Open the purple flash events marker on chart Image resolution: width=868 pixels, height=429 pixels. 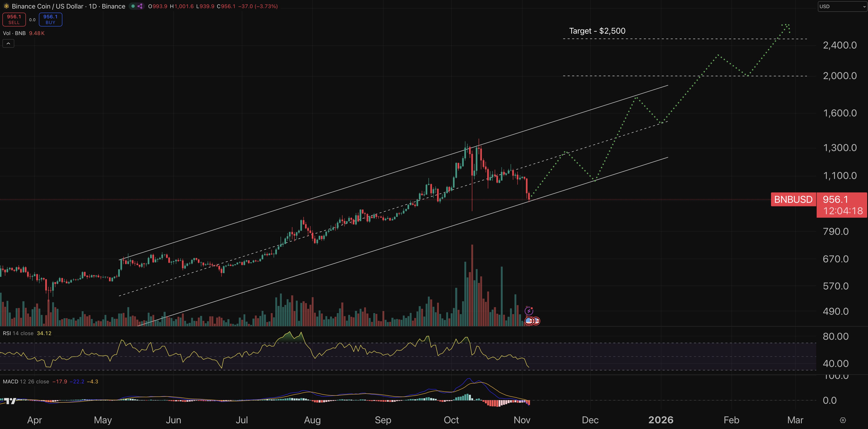point(529,311)
